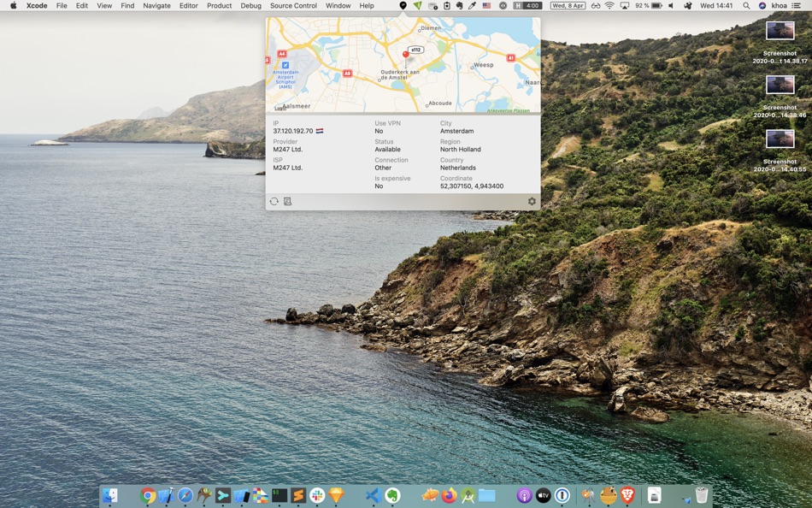Open Evernote from the dock
This screenshot has height=508, width=812.
click(x=392, y=495)
